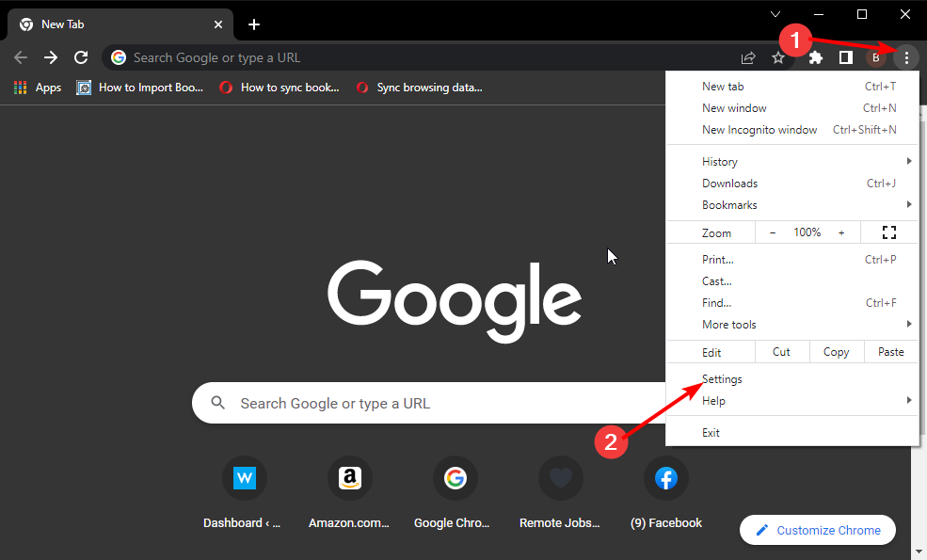
Task: Open the three-dot Chrome menu button
Action: pyautogui.click(x=906, y=57)
